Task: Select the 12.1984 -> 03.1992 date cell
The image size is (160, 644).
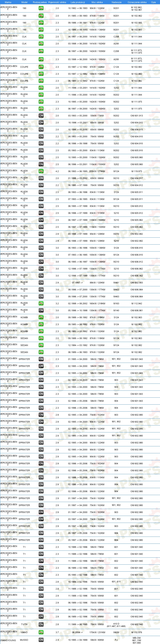Action: click(x=78, y=345)
